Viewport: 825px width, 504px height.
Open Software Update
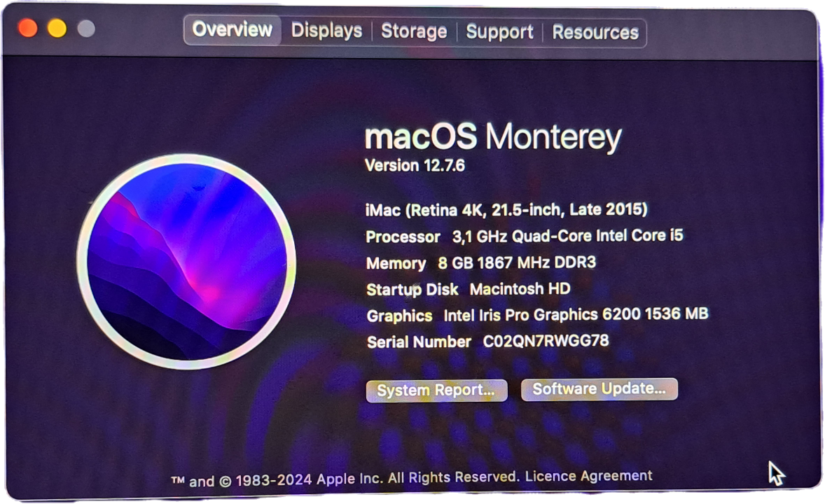[599, 388]
